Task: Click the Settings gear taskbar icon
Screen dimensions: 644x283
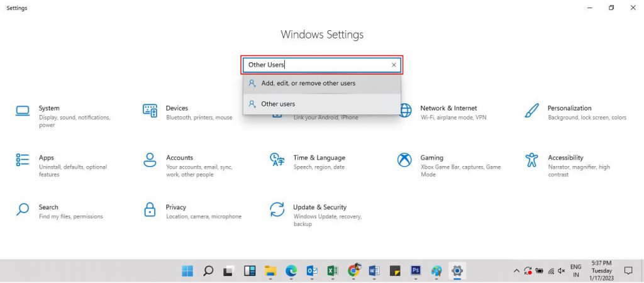Action: pyautogui.click(x=457, y=270)
